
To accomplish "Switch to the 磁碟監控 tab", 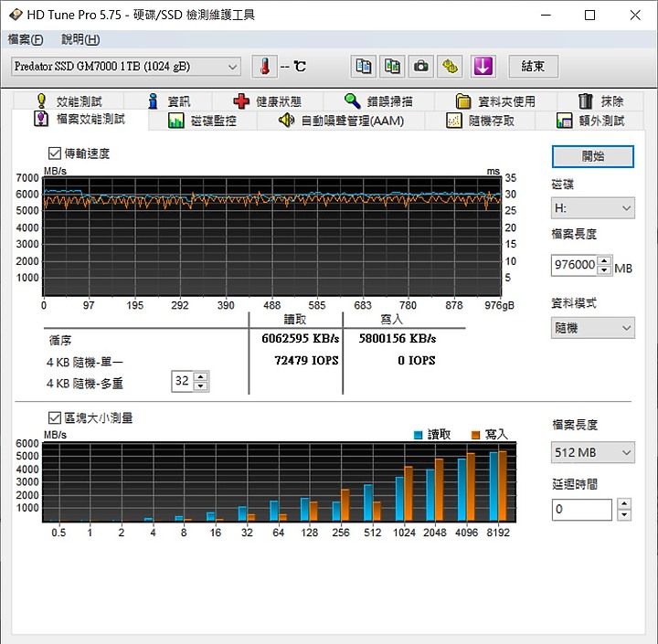I will [202, 121].
